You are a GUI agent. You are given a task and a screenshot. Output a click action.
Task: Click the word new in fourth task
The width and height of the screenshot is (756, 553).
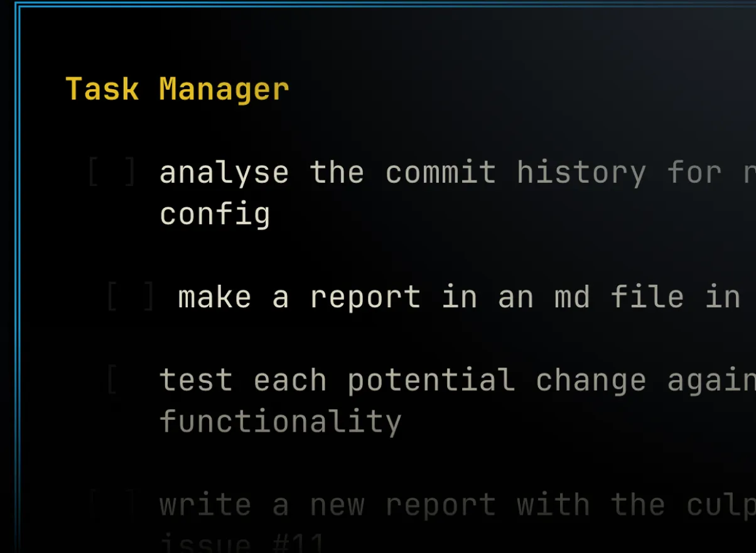[337, 504]
